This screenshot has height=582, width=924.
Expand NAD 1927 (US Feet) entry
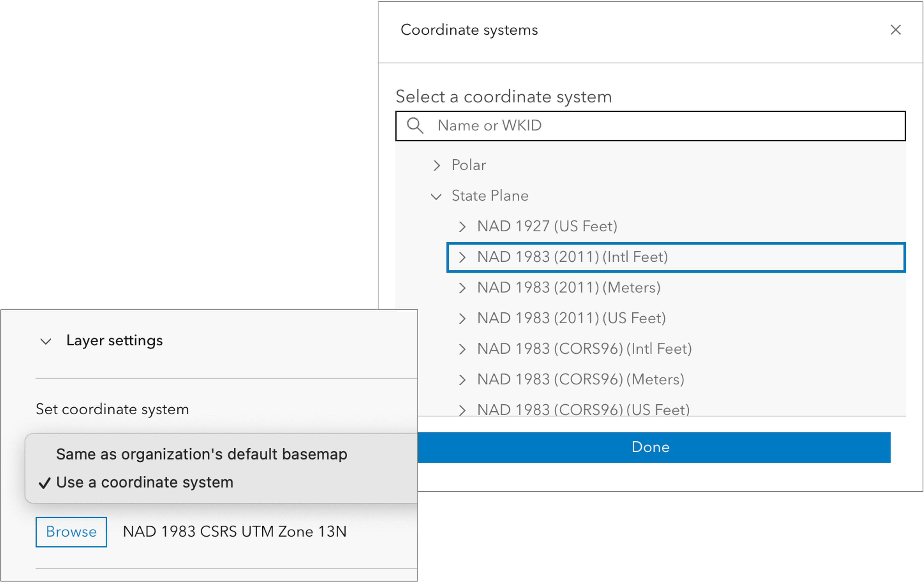coord(462,226)
